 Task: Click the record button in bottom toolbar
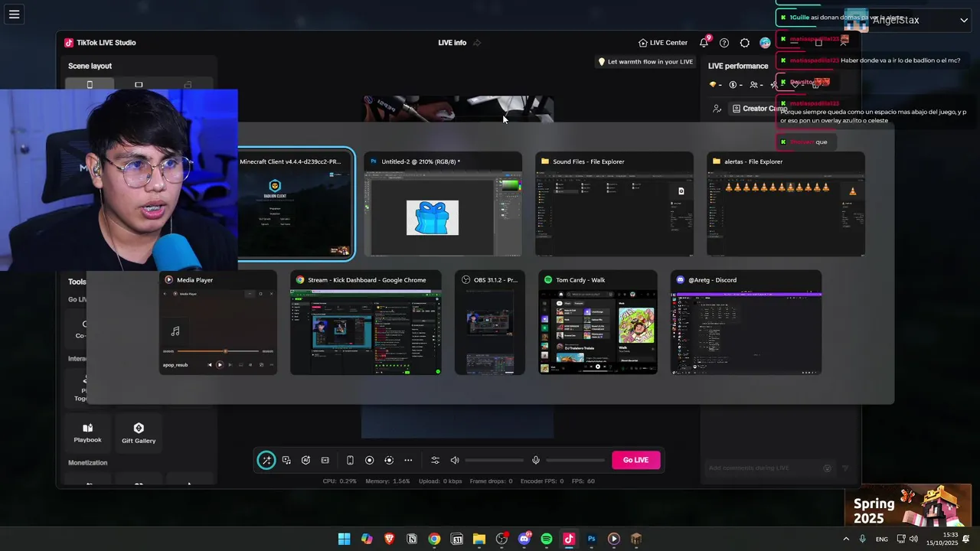[x=369, y=460]
